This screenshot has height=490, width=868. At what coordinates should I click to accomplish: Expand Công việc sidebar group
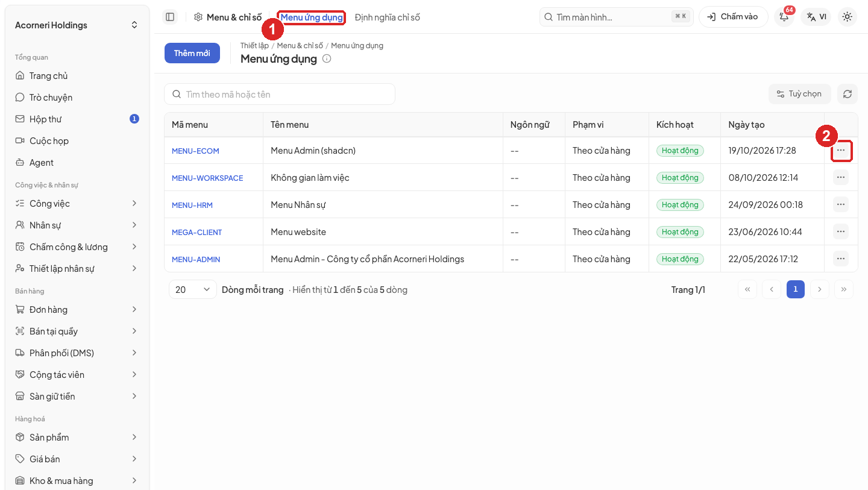coord(77,204)
